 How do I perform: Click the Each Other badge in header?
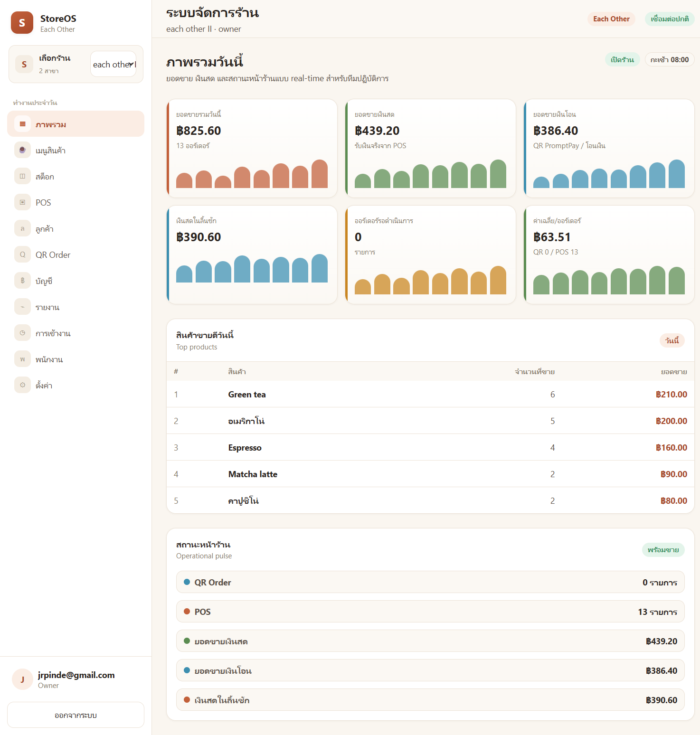pyautogui.click(x=611, y=19)
